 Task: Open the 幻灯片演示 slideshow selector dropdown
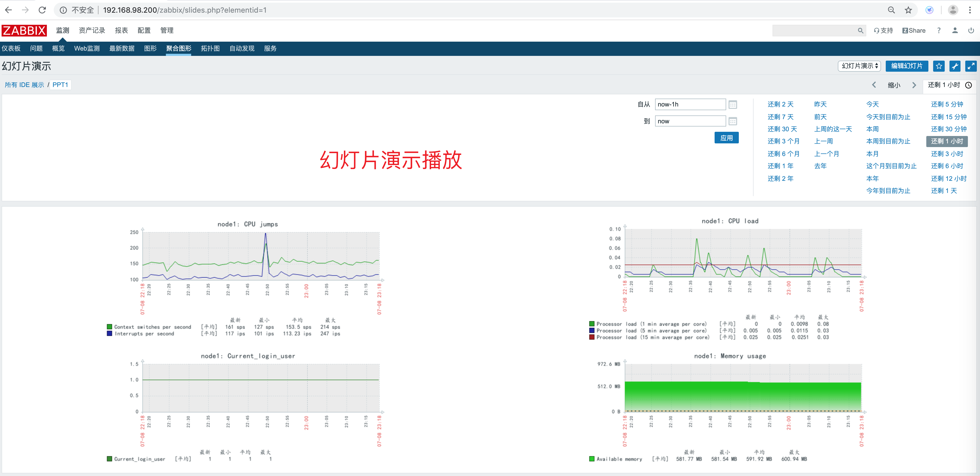coord(859,66)
